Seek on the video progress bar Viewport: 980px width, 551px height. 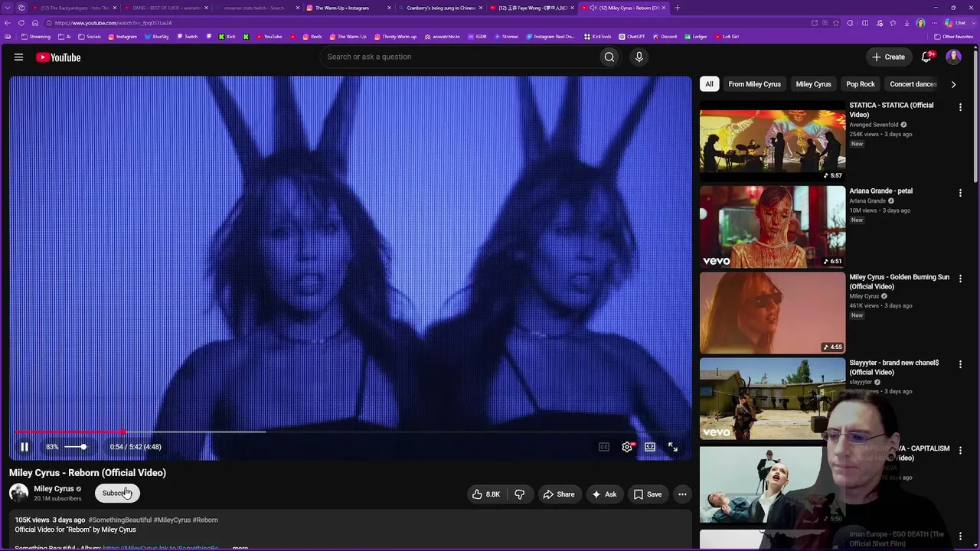[x=350, y=432]
